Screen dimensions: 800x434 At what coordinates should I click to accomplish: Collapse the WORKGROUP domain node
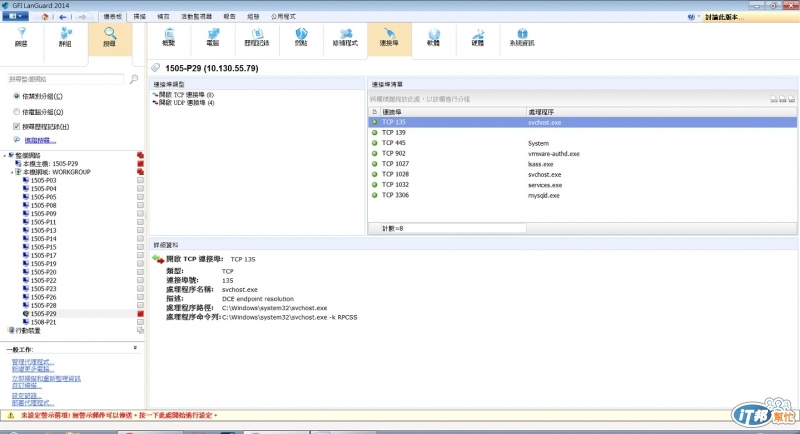coord(12,172)
